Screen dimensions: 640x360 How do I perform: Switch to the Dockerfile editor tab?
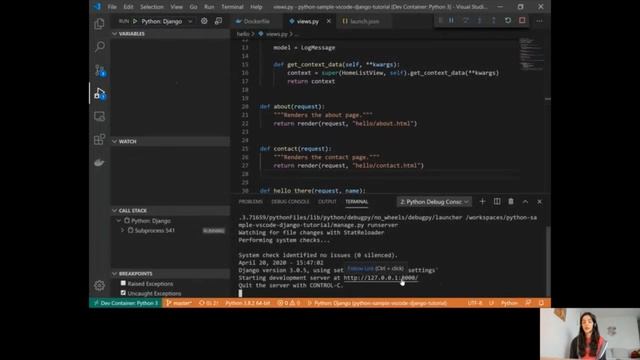[x=257, y=21]
